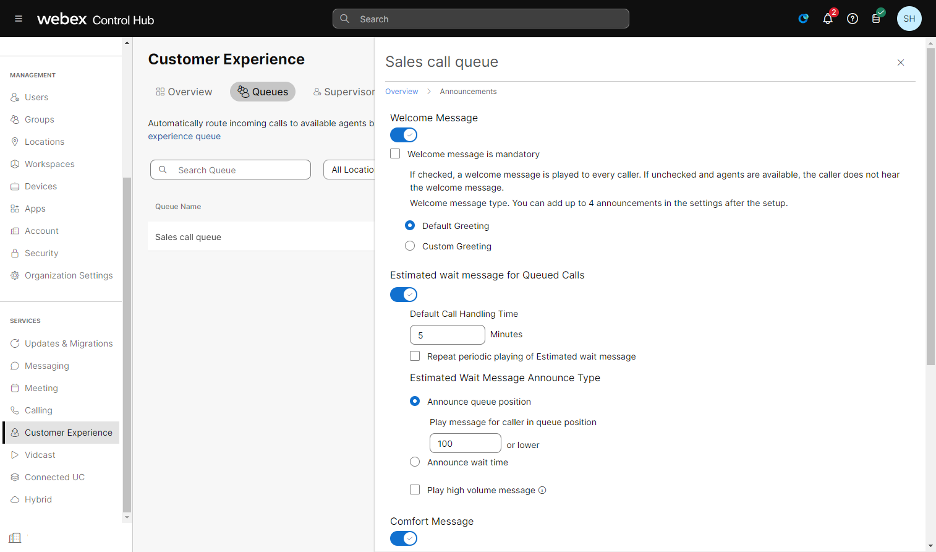Open notifications bell with 2 alerts
936x552 pixels.
pyautogui.click(x=828, y=18)
